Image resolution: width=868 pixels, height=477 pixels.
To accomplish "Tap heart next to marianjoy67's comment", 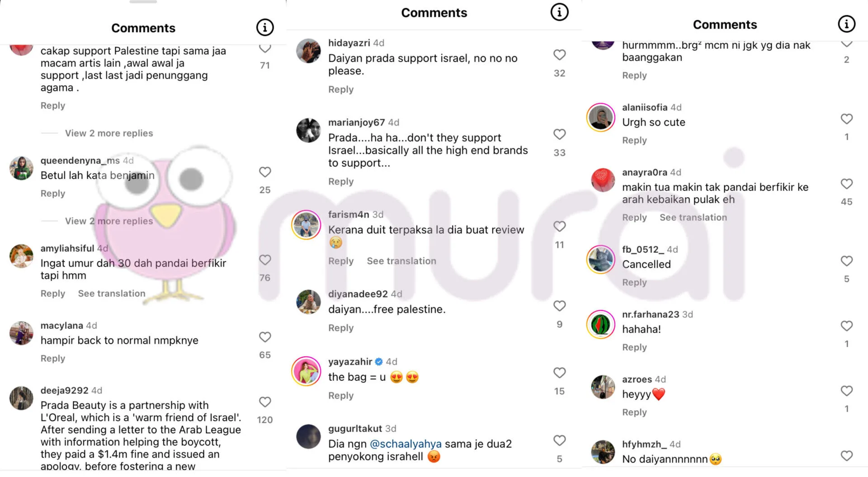I will pos(559,134).
